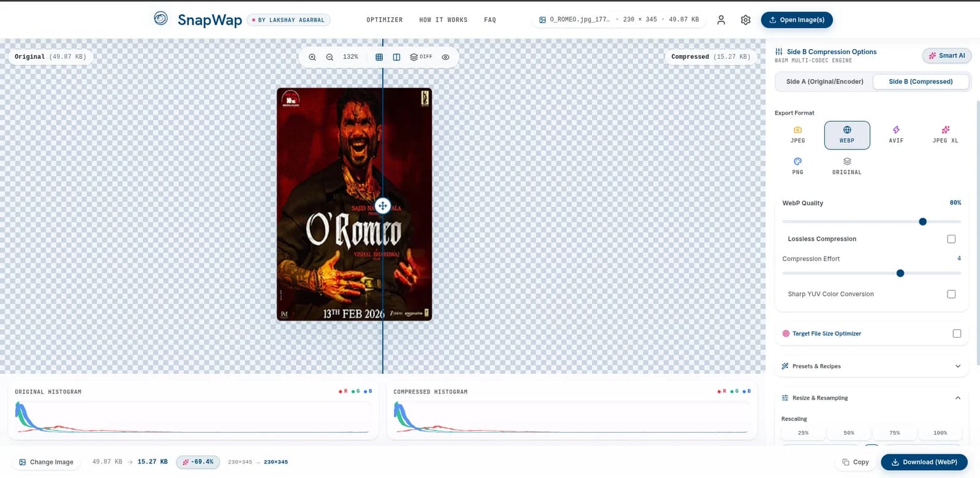Select JPEG XL export format
Viewport: 980px width, 478px height.
(945, 135)
